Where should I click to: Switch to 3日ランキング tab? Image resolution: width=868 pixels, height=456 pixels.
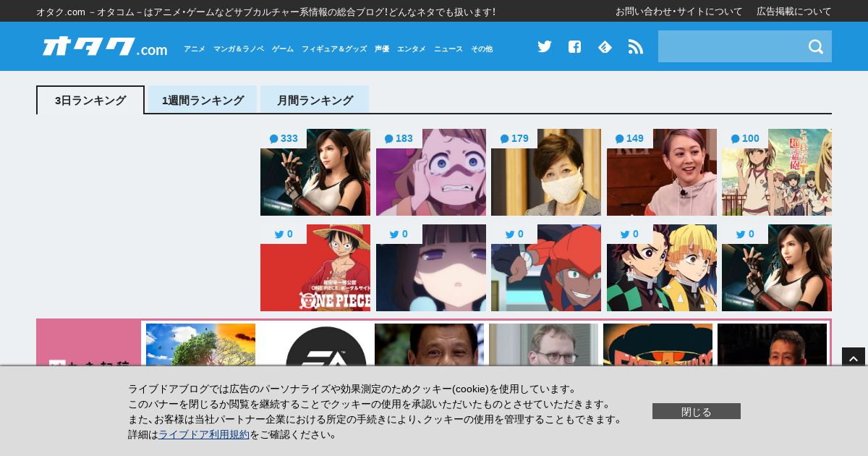point(90,100)
